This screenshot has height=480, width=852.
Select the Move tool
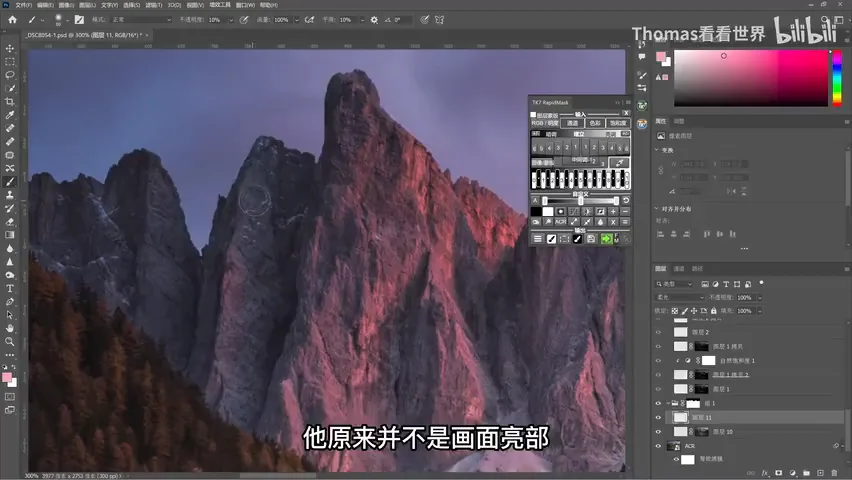tap(10, 48)
